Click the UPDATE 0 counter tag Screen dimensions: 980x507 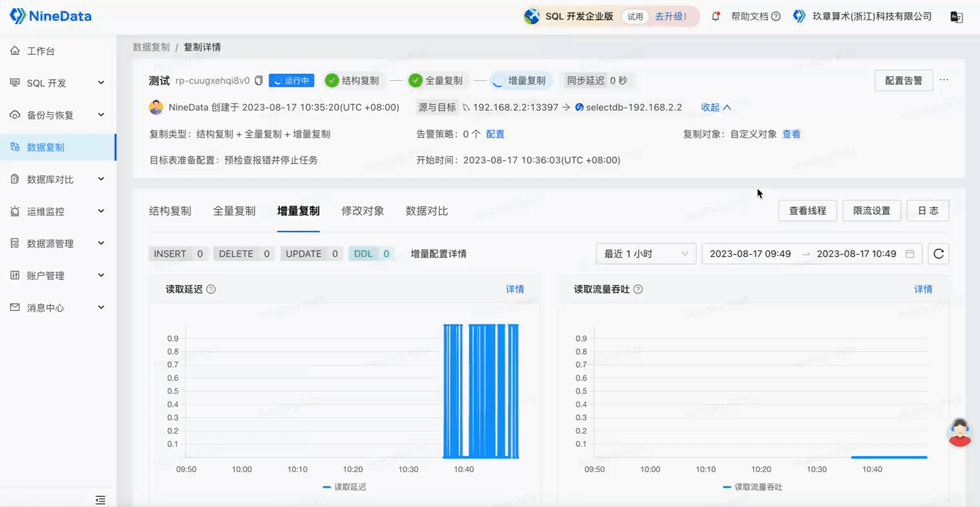coord(312,254)
